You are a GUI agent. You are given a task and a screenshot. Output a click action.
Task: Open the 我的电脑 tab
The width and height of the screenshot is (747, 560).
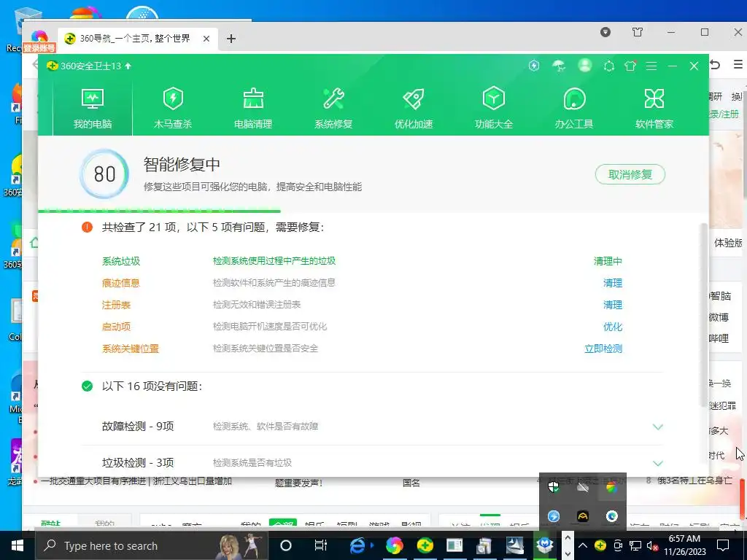(93, 109)
